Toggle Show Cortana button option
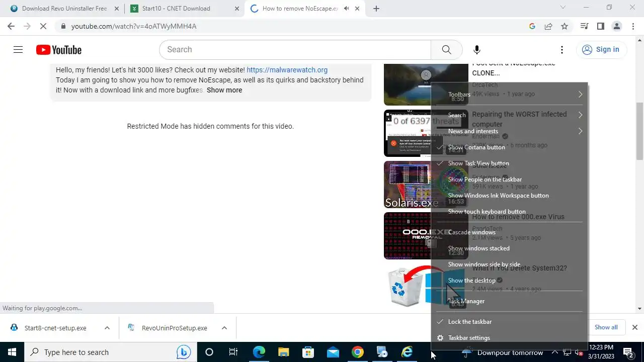 [x=510, y=147]
